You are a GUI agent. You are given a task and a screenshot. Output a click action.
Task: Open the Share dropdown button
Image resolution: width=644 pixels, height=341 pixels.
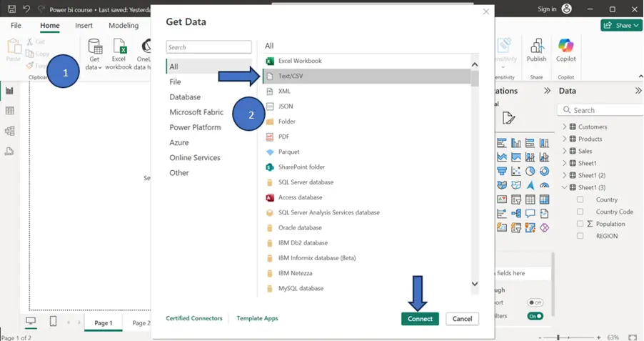point(621,26)
